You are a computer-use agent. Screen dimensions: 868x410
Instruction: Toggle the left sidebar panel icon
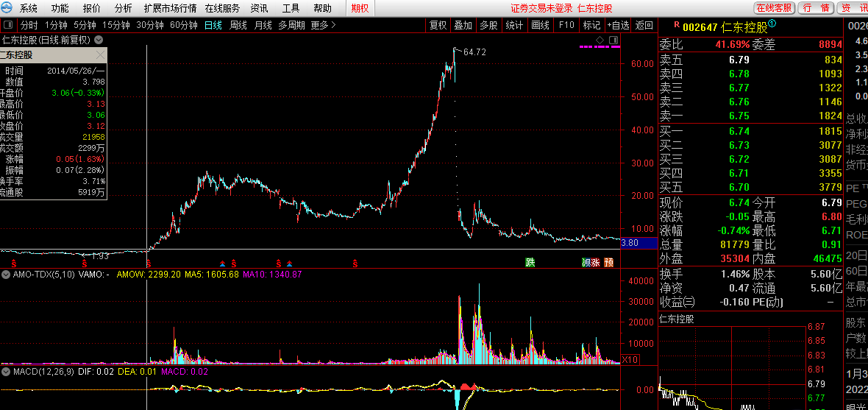tap(7, 25)
